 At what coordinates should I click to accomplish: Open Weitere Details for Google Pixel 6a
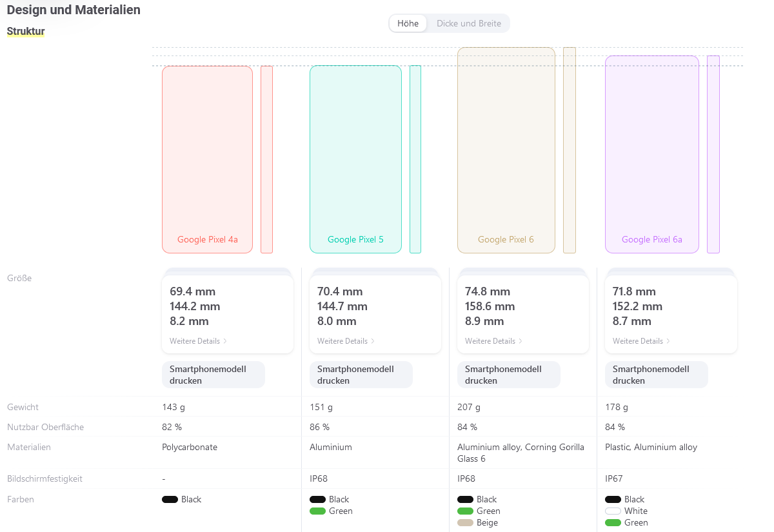tap(641, 341)
